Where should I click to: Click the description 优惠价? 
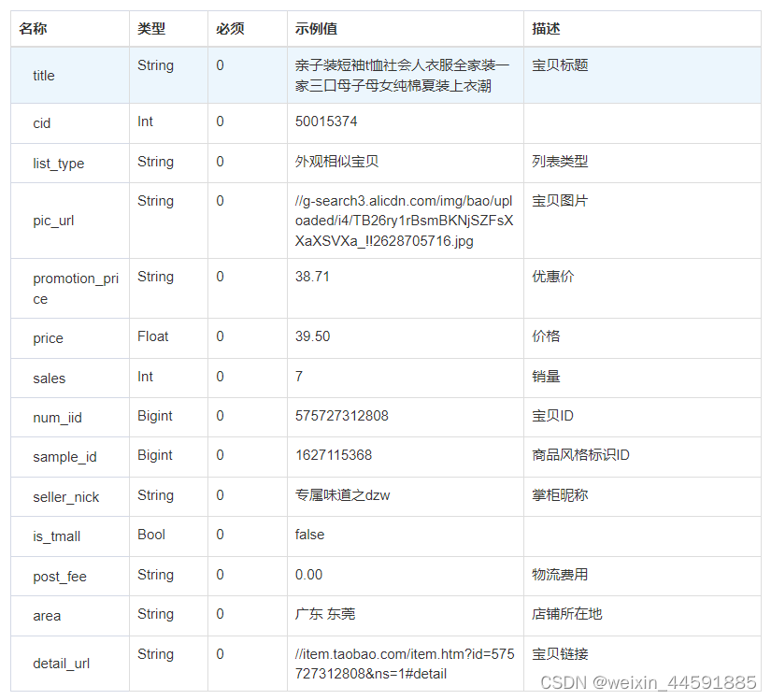[552, 277]
